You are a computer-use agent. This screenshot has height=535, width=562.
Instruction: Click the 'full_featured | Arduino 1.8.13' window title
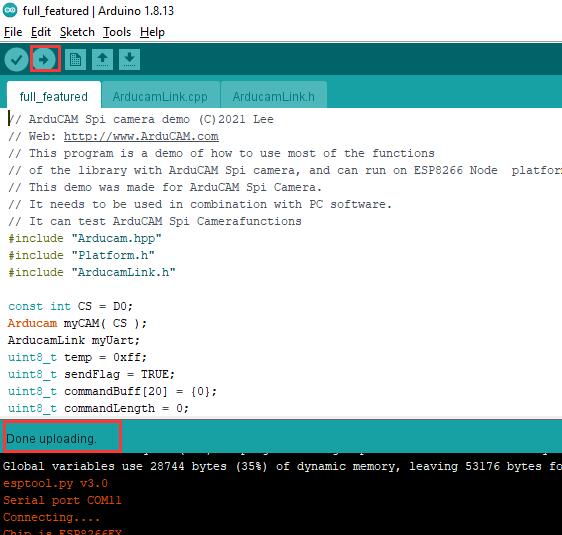click(98, 11)
